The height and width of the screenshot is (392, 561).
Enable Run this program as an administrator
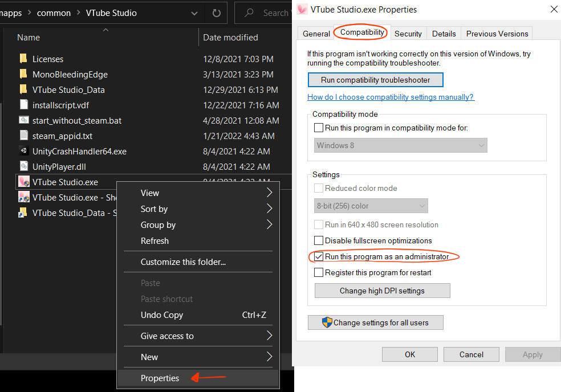[319, 257]
